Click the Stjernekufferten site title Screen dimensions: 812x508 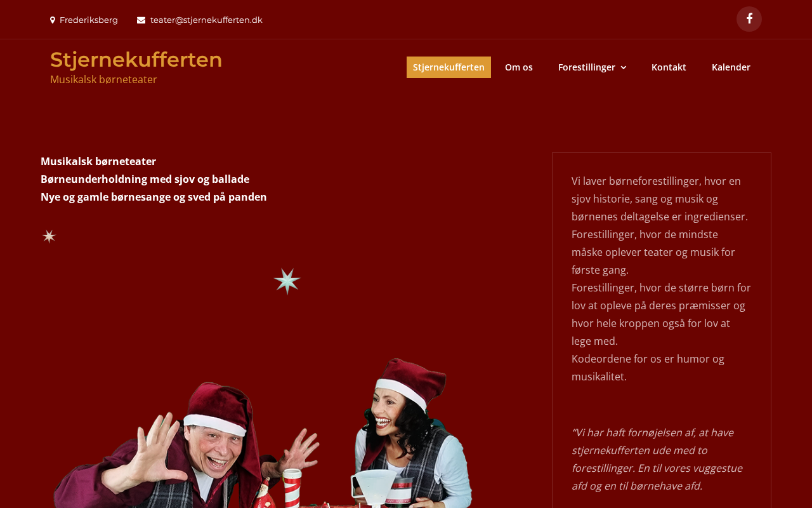click(136, 60)
